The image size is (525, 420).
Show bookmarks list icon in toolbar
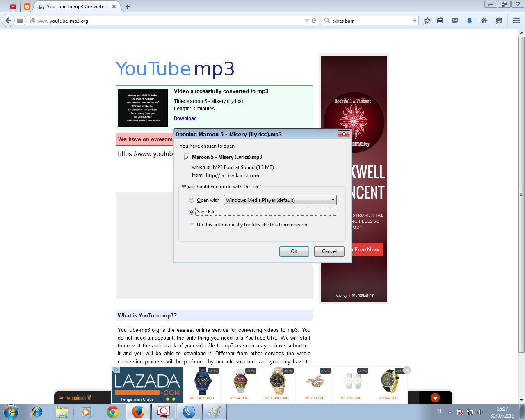coord(440,21)
